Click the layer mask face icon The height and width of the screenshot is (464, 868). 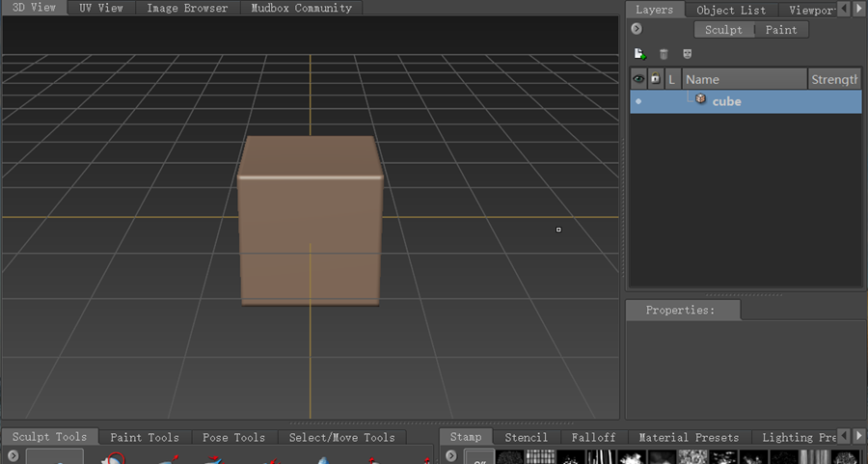tap(687, 54)
